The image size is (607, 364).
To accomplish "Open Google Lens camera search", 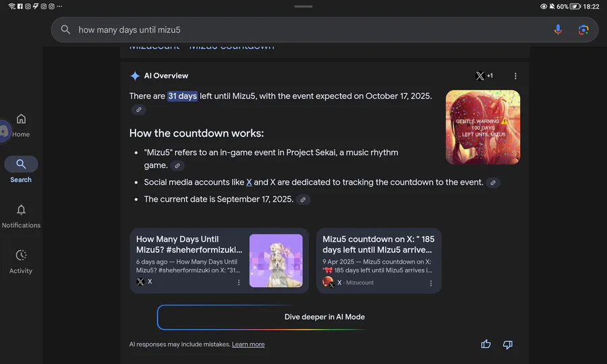I will 583,30.
